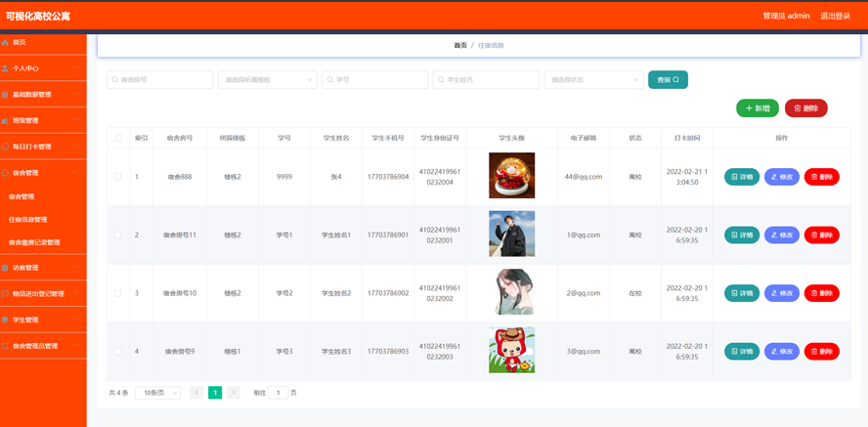Click red 删除 for 学生姓名3
This screenshot has height=427, width=868.
821,351
